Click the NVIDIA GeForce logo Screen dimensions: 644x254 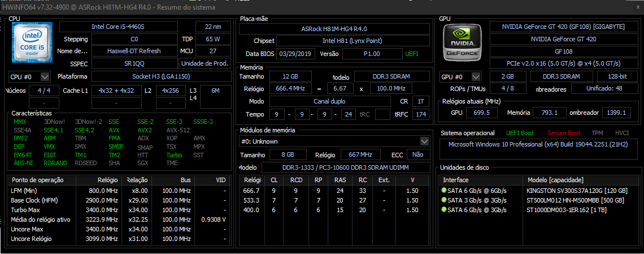[x=463, y=43]
